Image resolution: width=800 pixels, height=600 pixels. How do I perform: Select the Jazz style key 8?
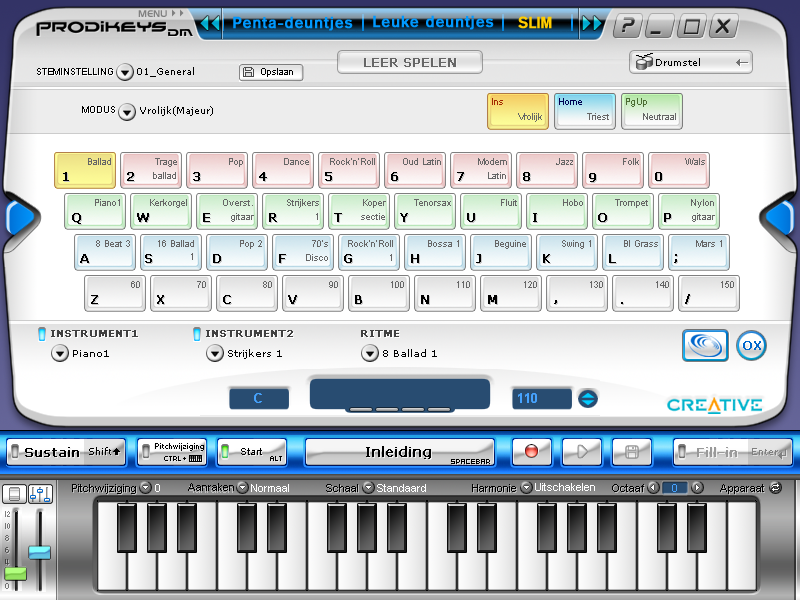tap(547, 170)
